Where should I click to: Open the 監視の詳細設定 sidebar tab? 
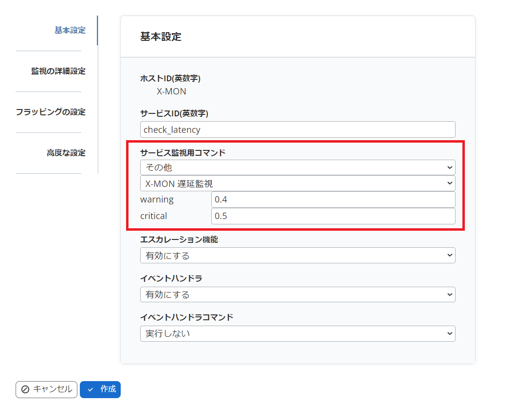58,71
